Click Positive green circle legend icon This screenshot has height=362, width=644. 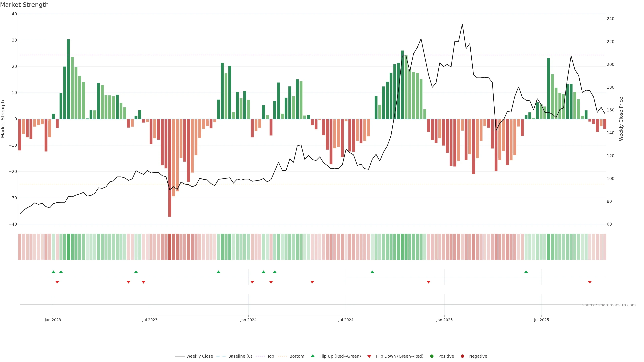pyautogui.click(x=432, y=356)
